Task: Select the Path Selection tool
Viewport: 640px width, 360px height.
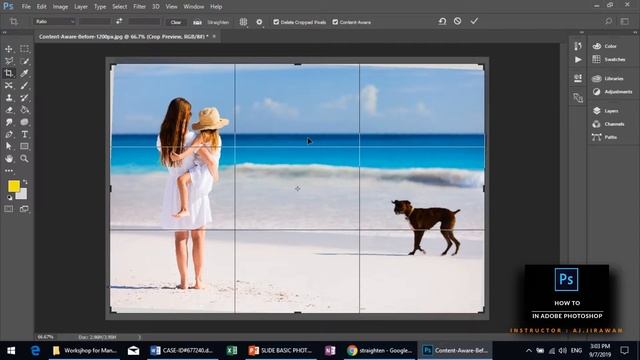Action: pyautogui.click(x=9, y=146)
